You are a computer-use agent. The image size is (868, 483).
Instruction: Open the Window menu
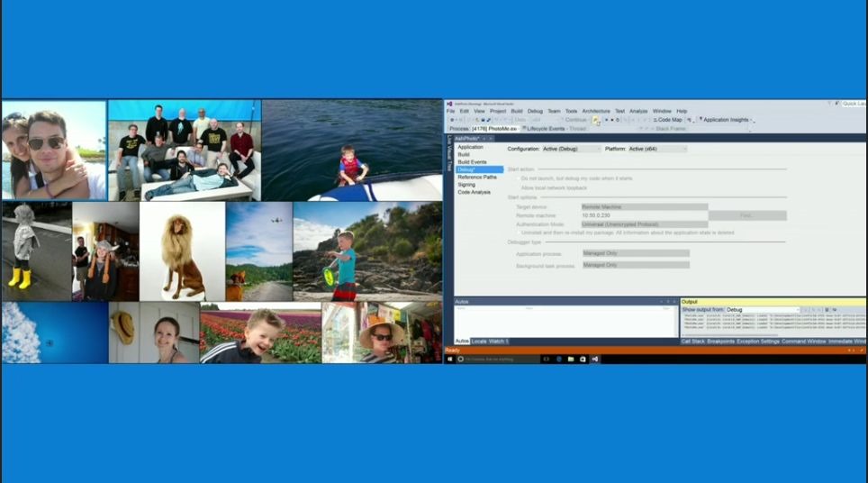pos(662,112)
